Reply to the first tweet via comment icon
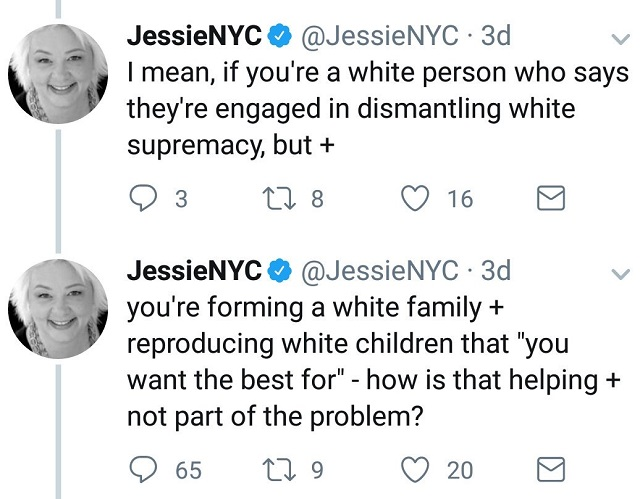Image resolution: width=640 pixels, height=499 pixels. point(143,198)
